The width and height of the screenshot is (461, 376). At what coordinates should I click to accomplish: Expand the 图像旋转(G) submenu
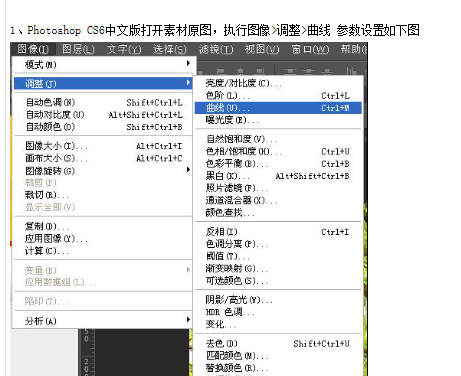point(103,171)
